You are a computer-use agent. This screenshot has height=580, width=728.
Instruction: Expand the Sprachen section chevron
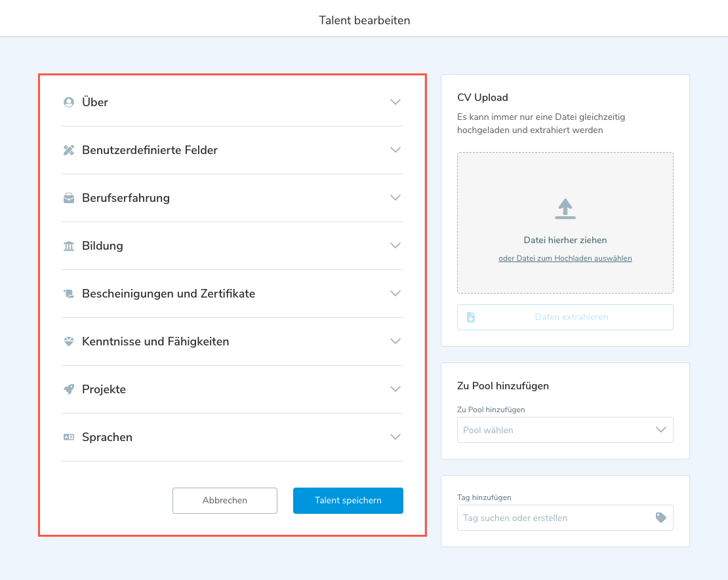click(x=395, y=437)
